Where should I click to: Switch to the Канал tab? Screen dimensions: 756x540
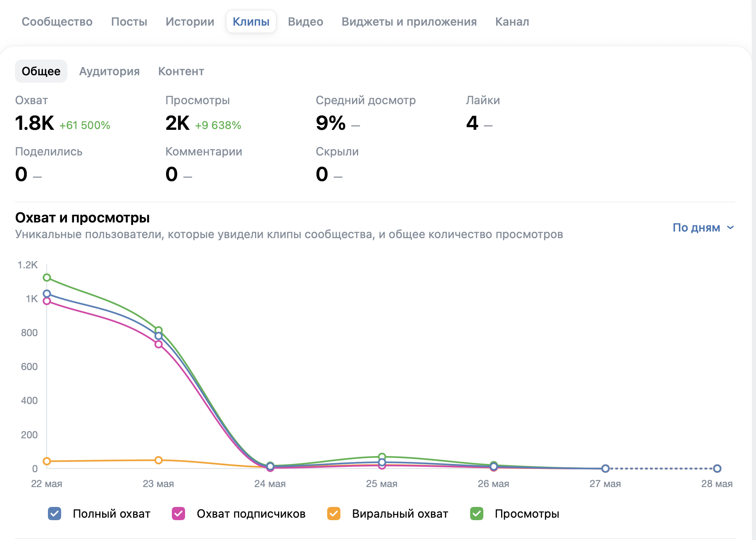click(x=512, y=22)
